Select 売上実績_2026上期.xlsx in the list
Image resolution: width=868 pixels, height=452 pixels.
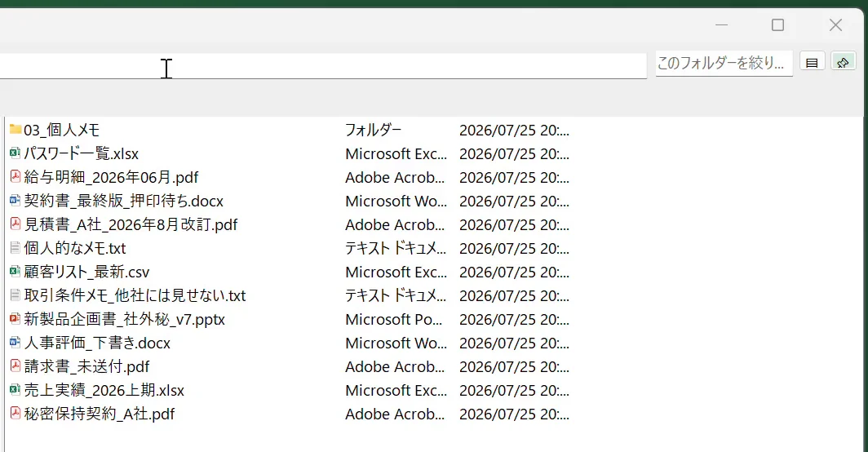(104, 390)
